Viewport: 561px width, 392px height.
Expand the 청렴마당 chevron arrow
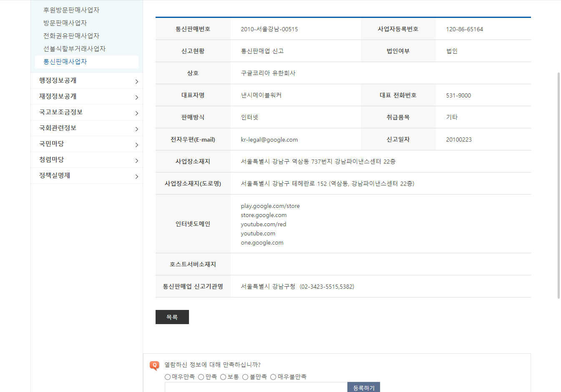pyautogui.click(x=136, y=161)
